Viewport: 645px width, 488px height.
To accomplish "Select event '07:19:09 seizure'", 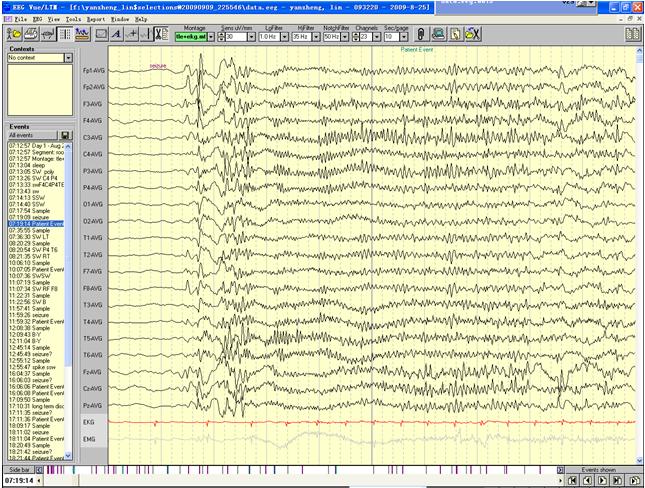I will click(x=36, y=217).
